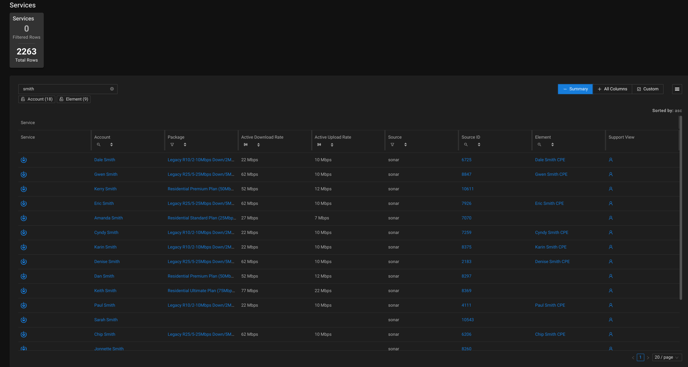Viewport: 688px width, 367px height.
Task: Open support view for Eric Smith
Action: tap(611, 203)
